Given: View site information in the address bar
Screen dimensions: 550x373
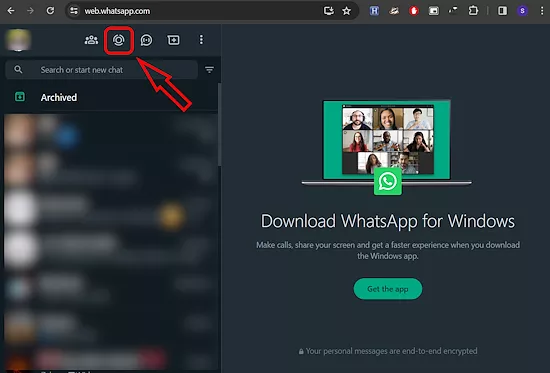Looking at the screenshot, I should click(x=74, y=11).
